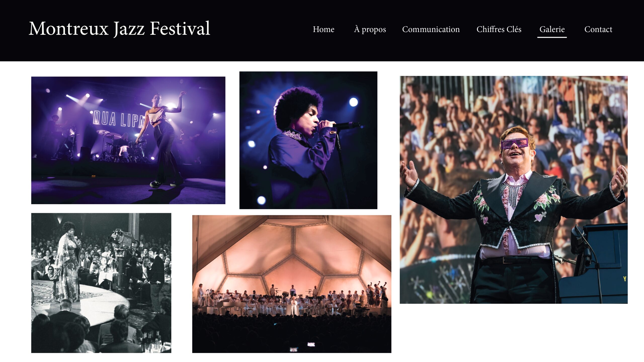Viewport: 644px width, 362px height.
Task: Select Chiffres Clés in the navigation
Action: [x=499, y=29]
